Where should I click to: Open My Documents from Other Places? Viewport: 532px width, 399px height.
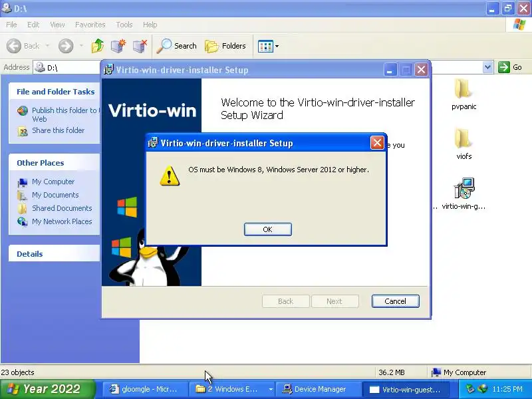[55, 195]
